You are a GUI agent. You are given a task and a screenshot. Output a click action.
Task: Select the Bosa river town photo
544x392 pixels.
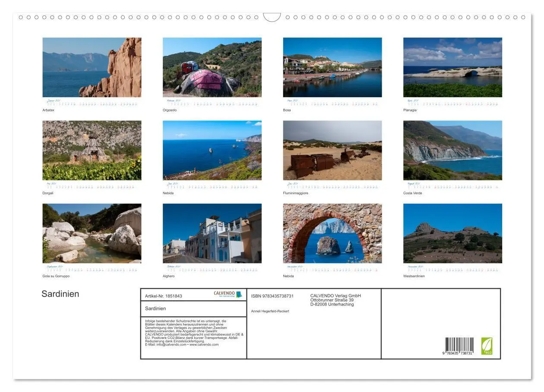(x=332, y=67)
